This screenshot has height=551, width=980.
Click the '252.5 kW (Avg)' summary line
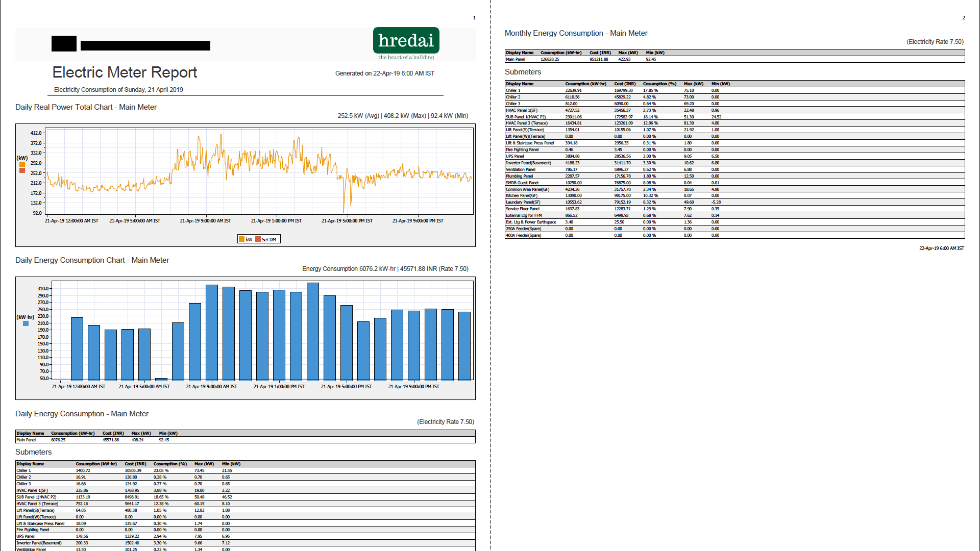403,116
